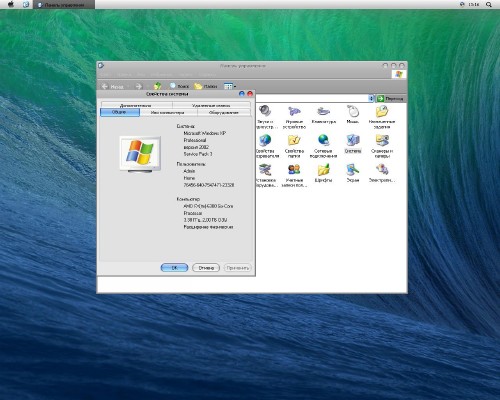Viewport: 500px width, 400px height.
Task: Open Sounds and Audio Devices applet
Action: pyautogui.click(x=266, y=116)
